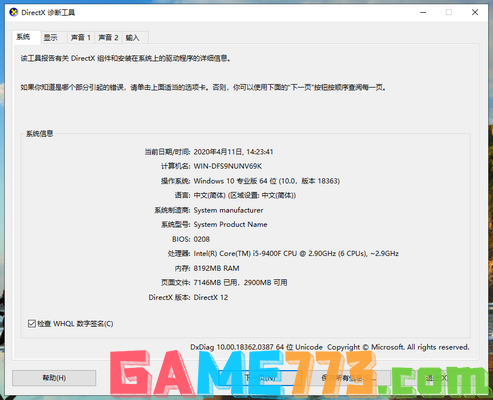
Task: Toggle the 检查 WHQL 数字签名 checkbox
Action: [32, 324]
